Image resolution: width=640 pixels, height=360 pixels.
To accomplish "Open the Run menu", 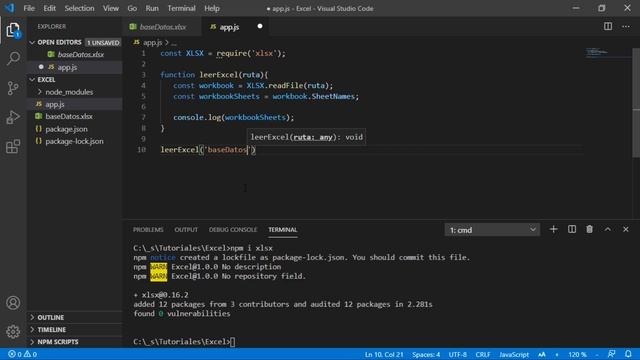I will tap(152, 8).
